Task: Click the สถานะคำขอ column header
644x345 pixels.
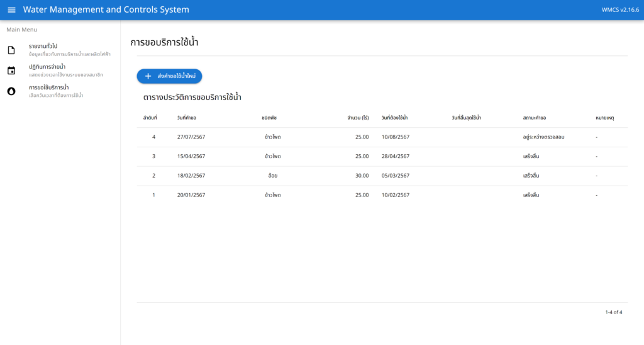Action: pos(535,118)
